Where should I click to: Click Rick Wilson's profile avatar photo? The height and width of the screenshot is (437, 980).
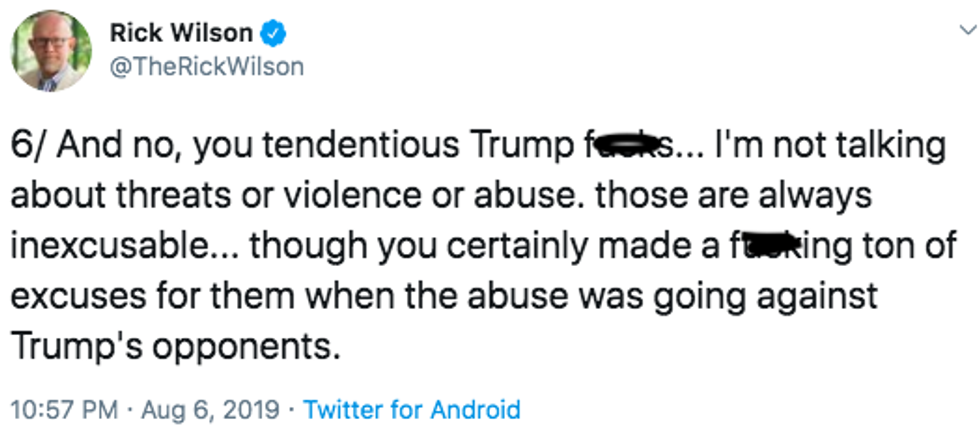coord(52,51)
